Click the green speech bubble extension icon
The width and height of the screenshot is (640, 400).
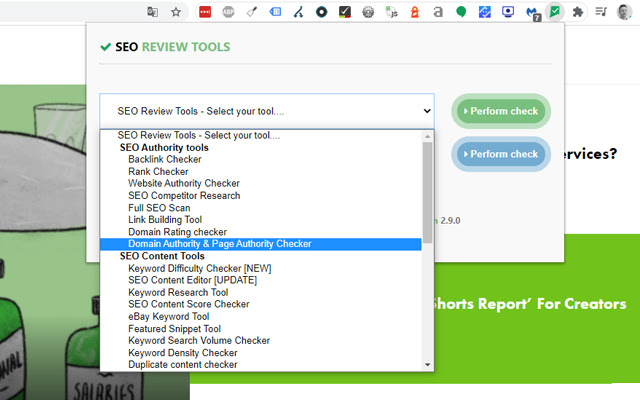[x=461, y=12]
